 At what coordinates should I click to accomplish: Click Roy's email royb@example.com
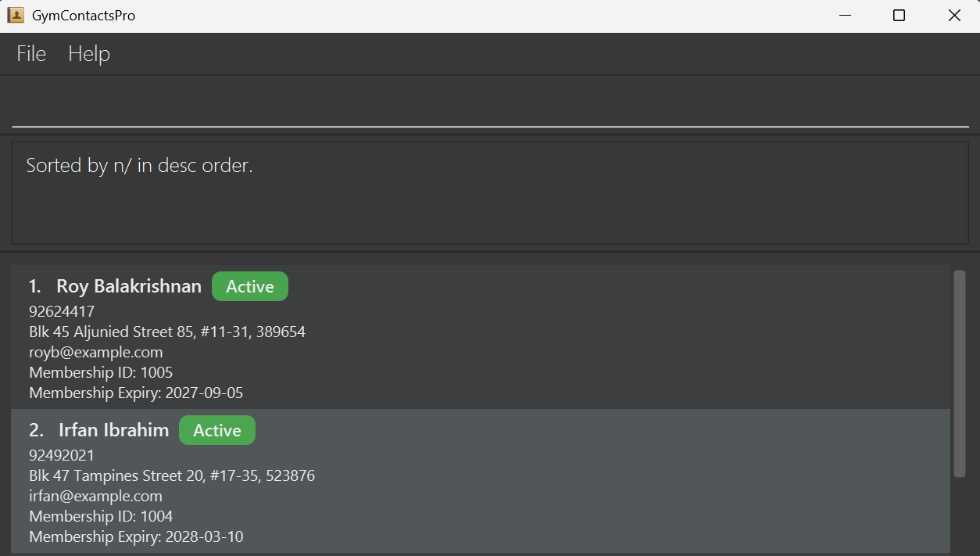(x=96, y=353)
